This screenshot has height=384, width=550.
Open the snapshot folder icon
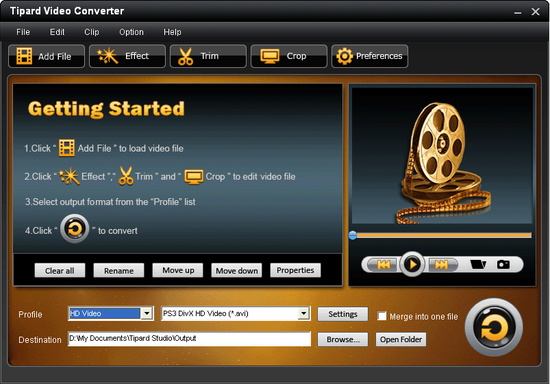click(x=478, y=264)
